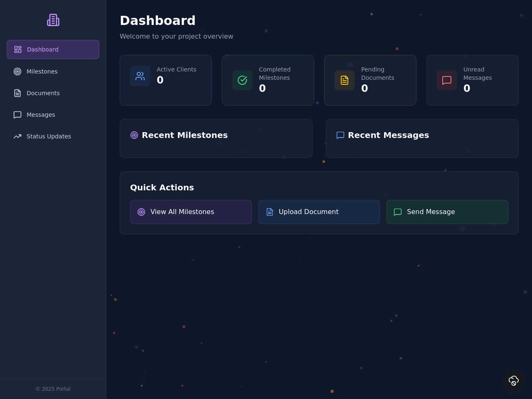The image size is (532, 399).
Task: Click the Dashboard page title
Action: point(158,20)
